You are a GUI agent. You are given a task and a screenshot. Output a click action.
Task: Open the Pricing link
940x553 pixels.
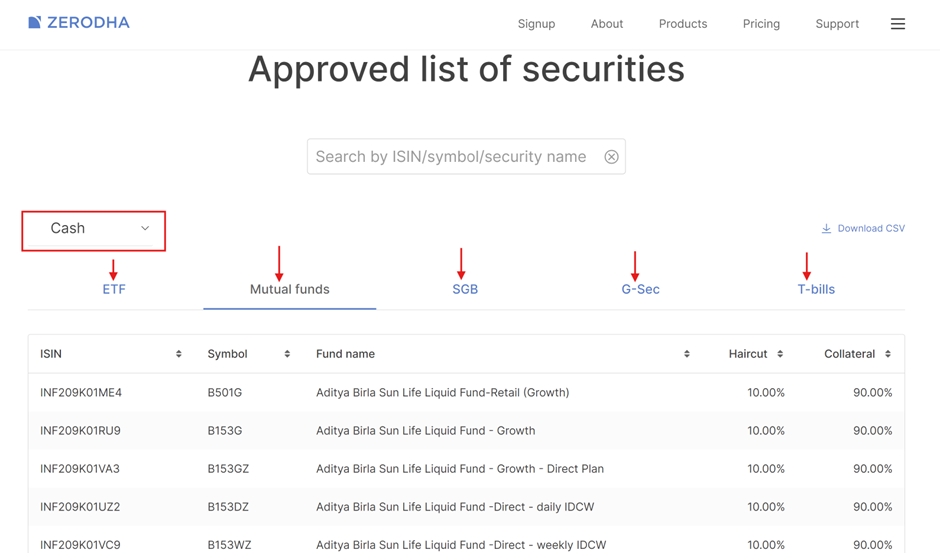tap(761, 24)
